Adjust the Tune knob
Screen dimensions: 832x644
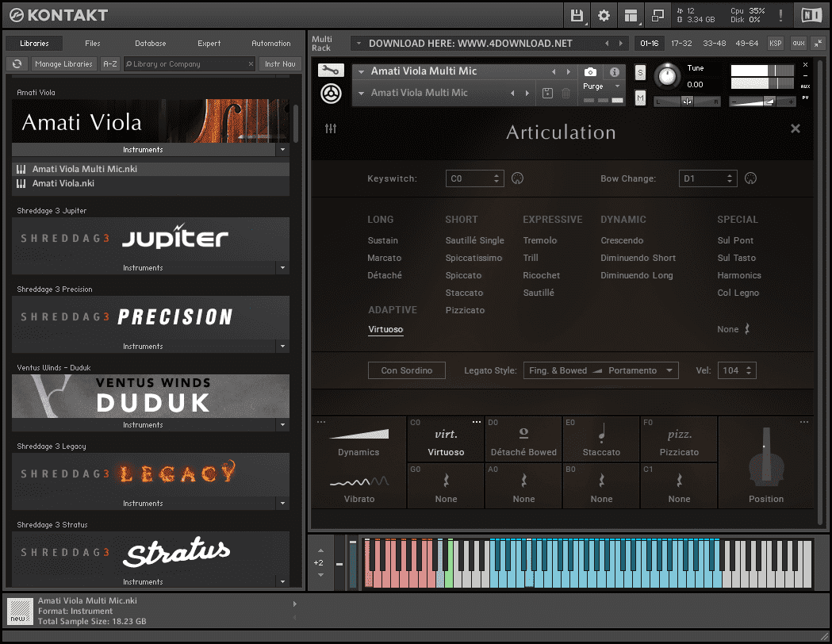pos(667,76)
